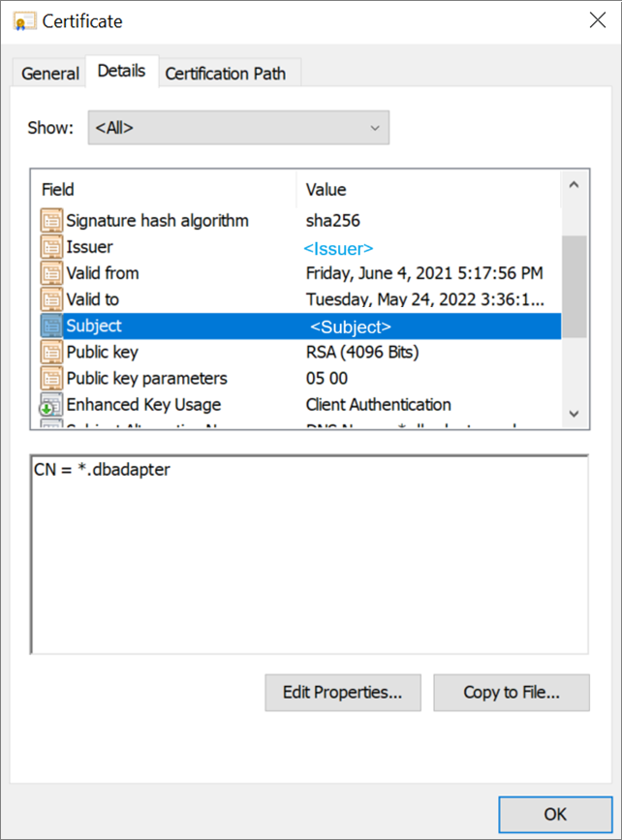Click the Show dropdown chevron arrow
This screenshot has width=622, height=840.
click(x=376, y=127)
